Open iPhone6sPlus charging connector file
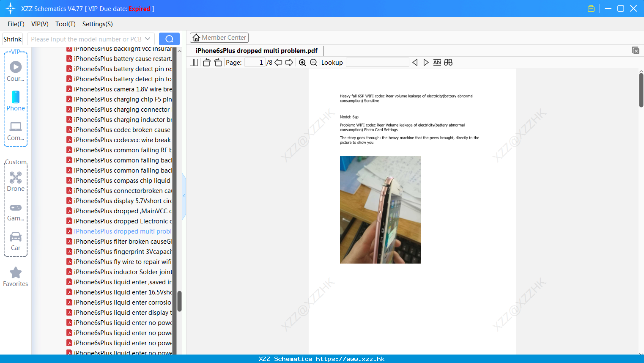This screenshot has height=363, width=644. coord(118,110)
